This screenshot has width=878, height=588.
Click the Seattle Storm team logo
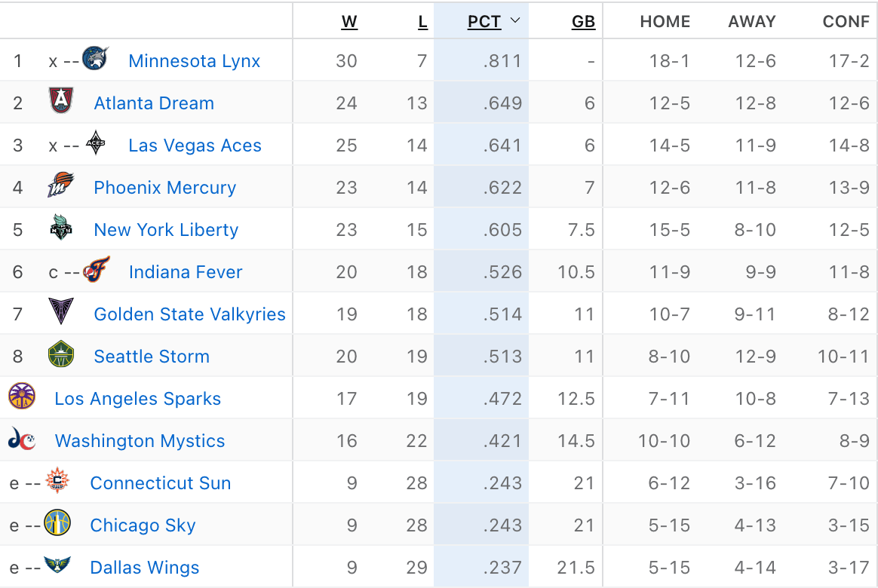61,354
